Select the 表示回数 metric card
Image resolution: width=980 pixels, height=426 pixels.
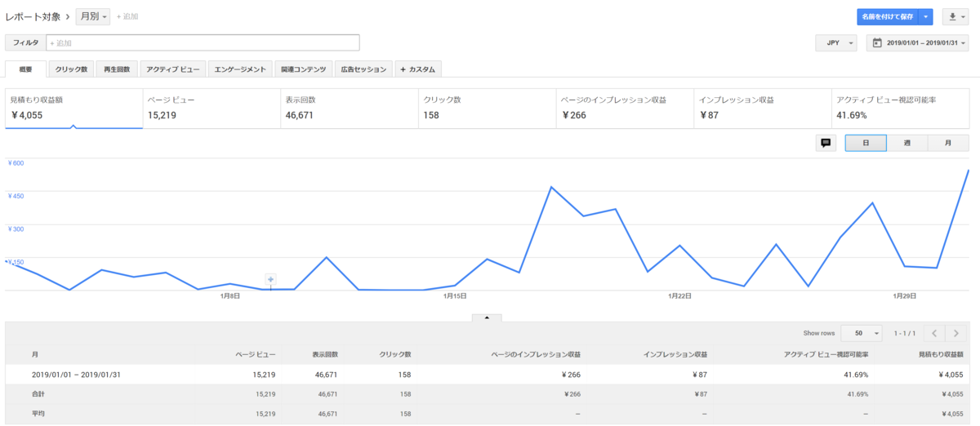tap(349, 108)
